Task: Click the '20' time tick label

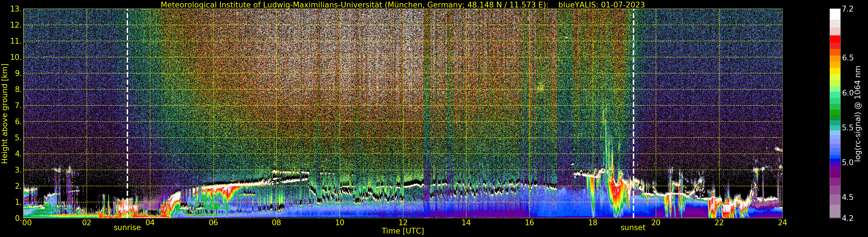Action: tap(656, 223)
